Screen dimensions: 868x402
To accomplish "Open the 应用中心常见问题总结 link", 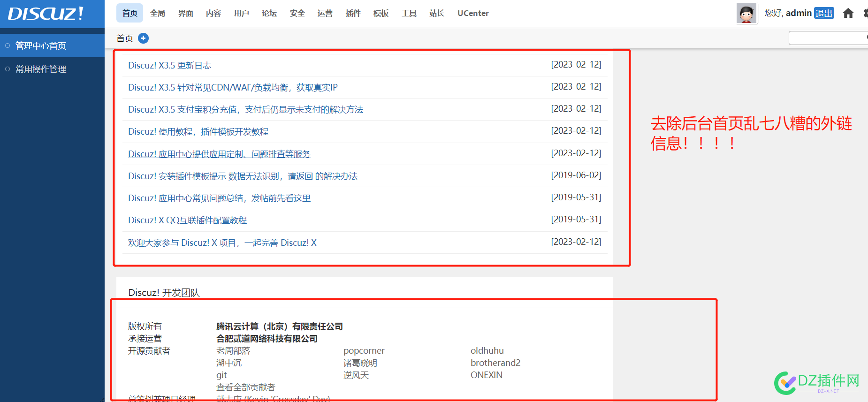I will pyautogui.click(x=220, y=198).
